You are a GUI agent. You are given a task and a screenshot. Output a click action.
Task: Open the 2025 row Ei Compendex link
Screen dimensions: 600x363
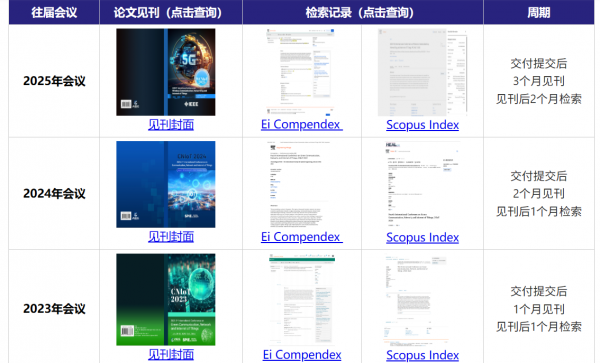(x=302, y=124)
